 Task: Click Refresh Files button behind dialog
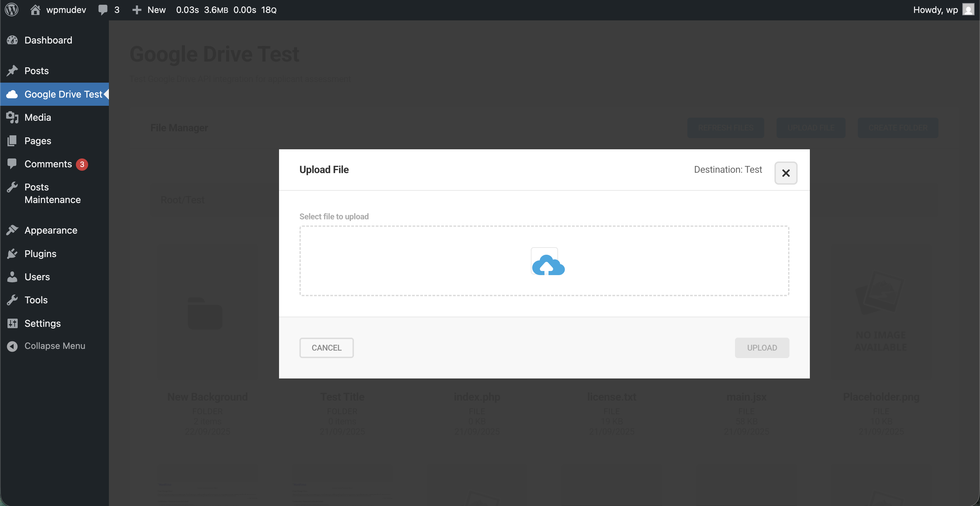point(725,128)
